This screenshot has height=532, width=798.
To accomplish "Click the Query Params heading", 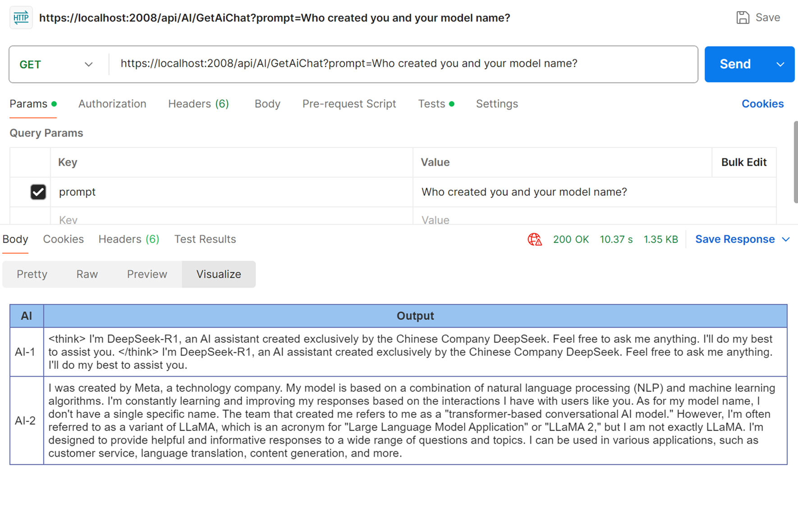I will click(46, 133).
